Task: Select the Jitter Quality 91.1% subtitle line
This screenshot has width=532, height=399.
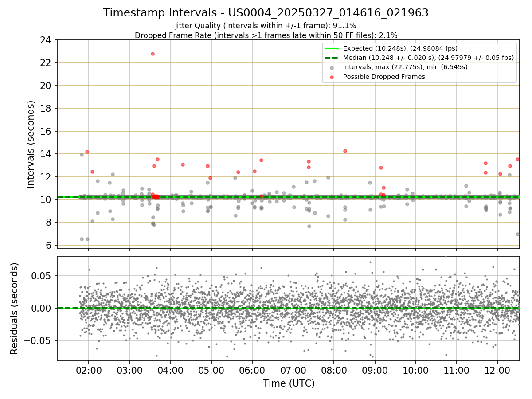Action: click(x=266, y=26)
